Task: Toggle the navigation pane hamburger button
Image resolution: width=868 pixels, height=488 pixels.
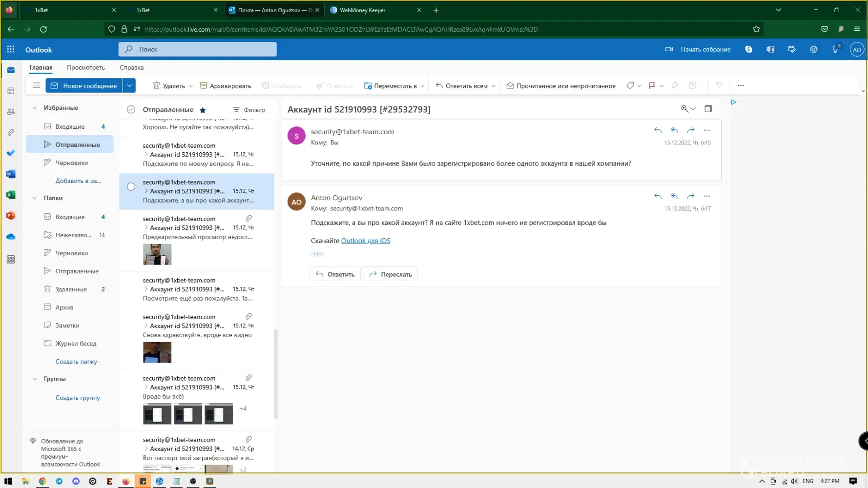Action: tap(37, 85)
